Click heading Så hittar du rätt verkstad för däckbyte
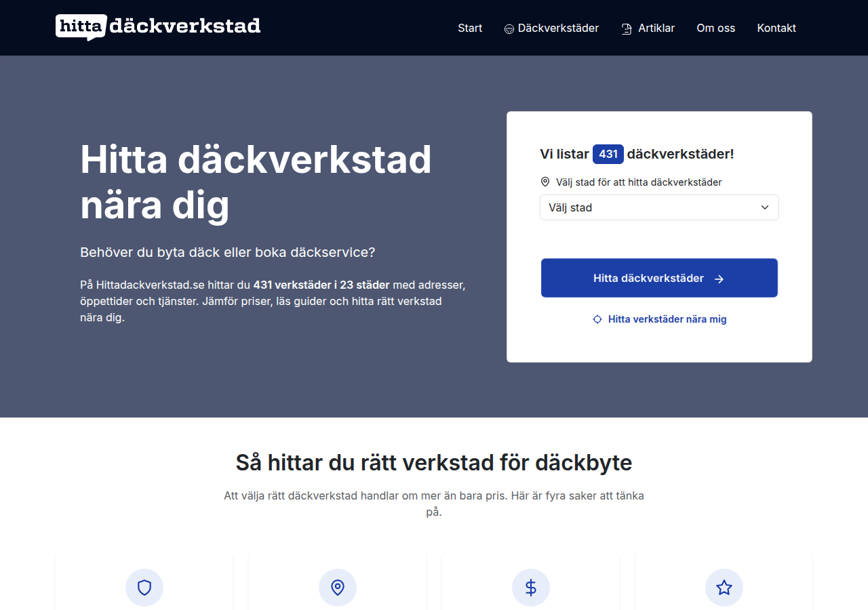Screen dimensions: 868x610 click(434, 463)
